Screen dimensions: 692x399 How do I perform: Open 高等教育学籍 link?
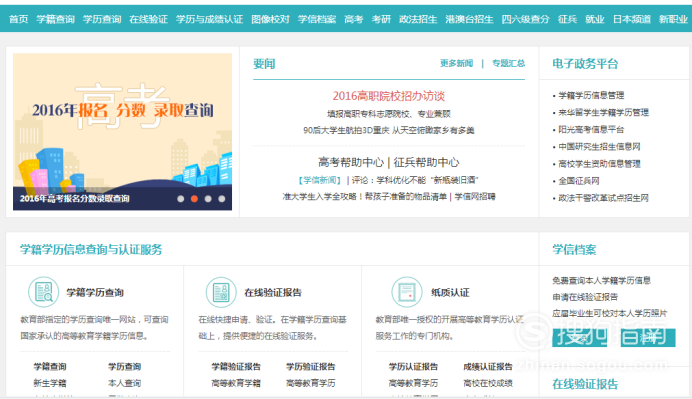(236, 383)
